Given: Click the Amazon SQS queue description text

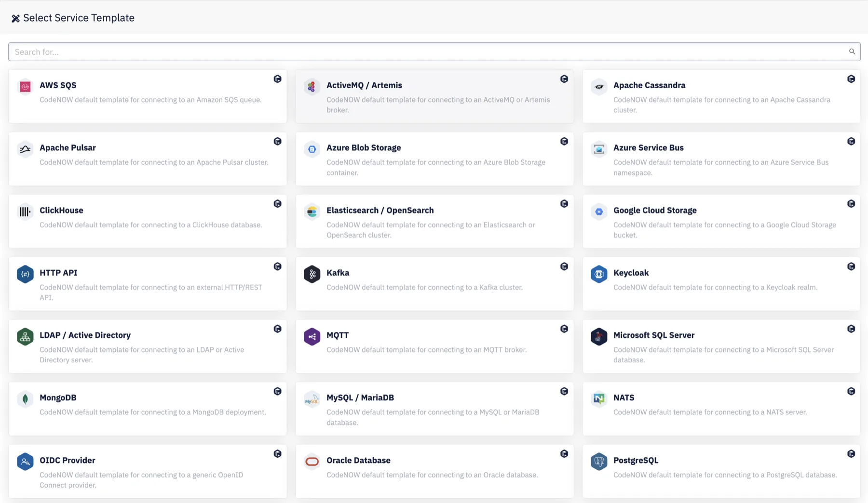Looking at the screenshot, I should click(150, 100).
